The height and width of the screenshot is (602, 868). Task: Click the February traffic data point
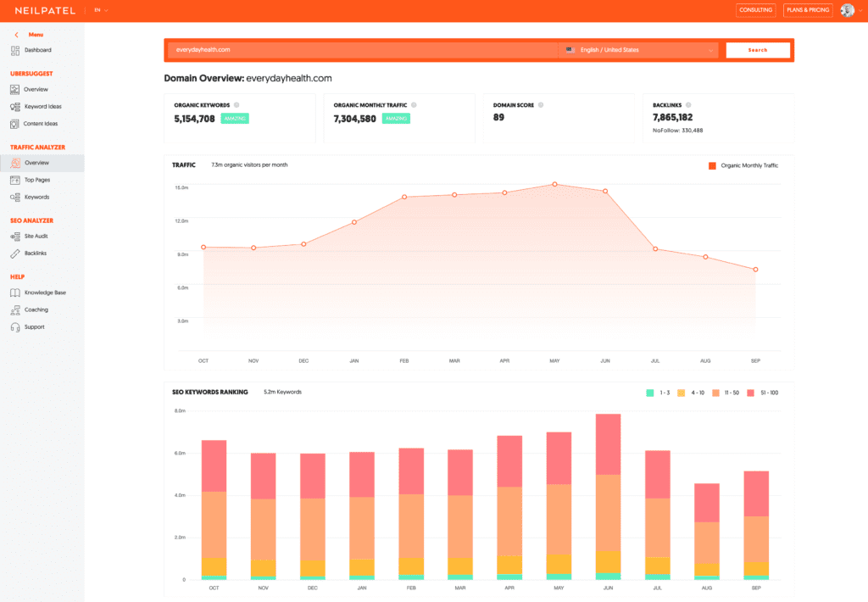click(404, 198)
